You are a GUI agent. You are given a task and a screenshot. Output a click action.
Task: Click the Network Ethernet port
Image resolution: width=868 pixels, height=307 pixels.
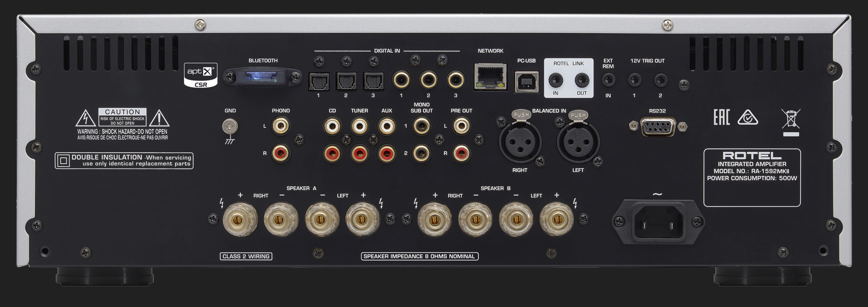coord(490,77)
